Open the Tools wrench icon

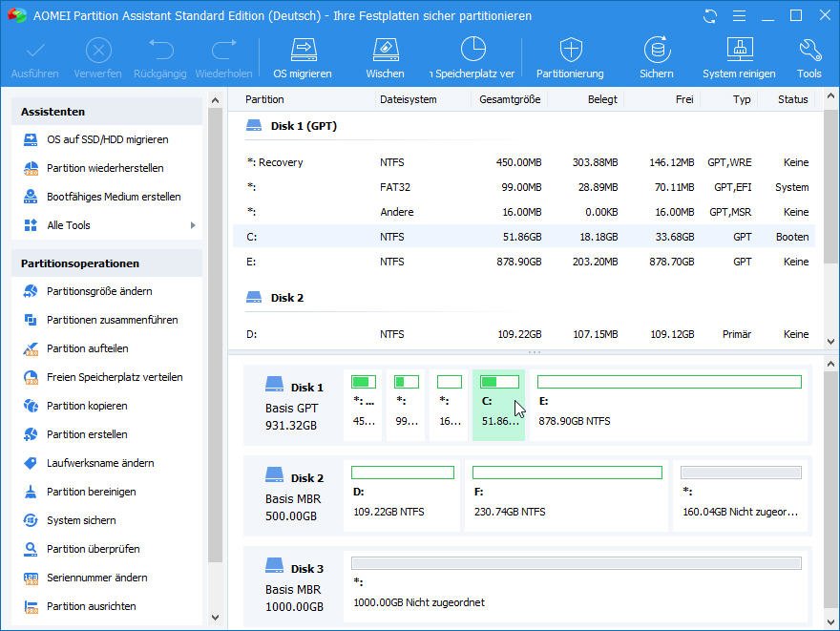(808, 57)
